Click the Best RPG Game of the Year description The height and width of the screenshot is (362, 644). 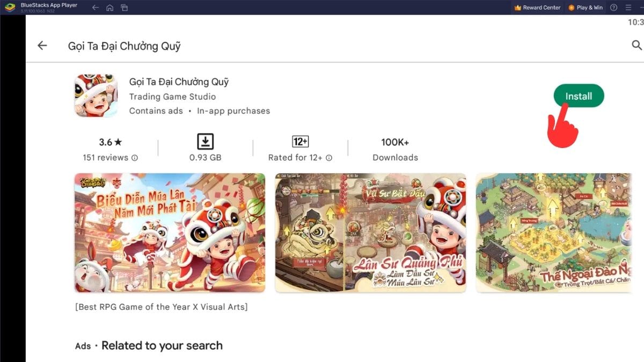pyautogui.click(x=162, y=307)
